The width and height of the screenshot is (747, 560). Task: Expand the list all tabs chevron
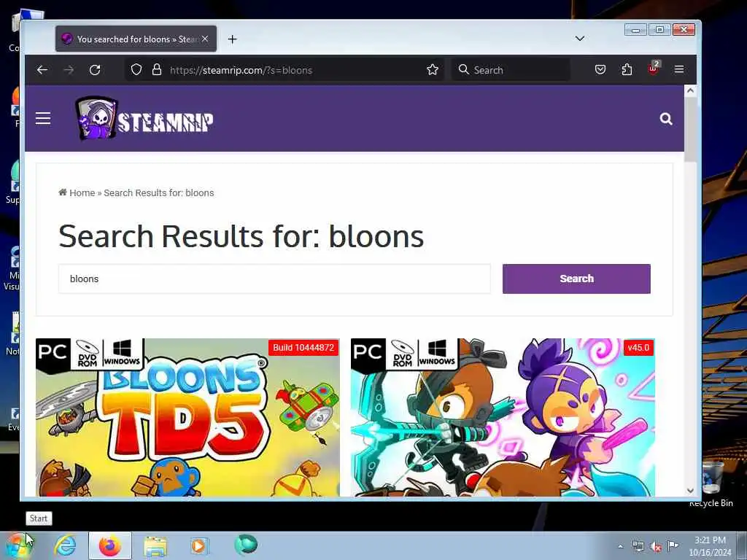[x=580, y=39]
